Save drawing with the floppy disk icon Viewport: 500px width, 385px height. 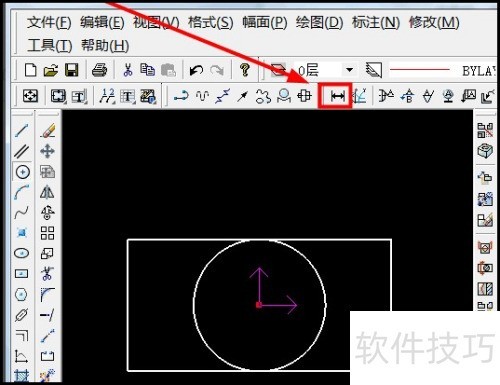pos(72,70)
